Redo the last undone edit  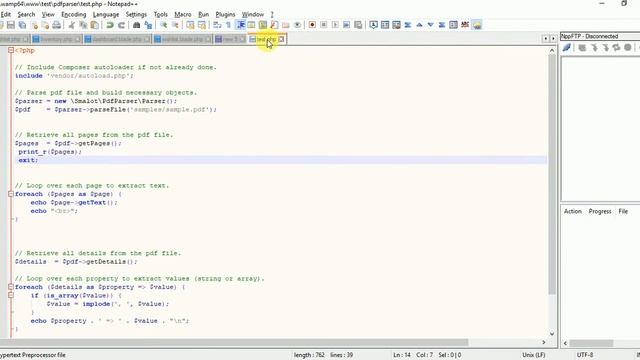pos(121,25)
